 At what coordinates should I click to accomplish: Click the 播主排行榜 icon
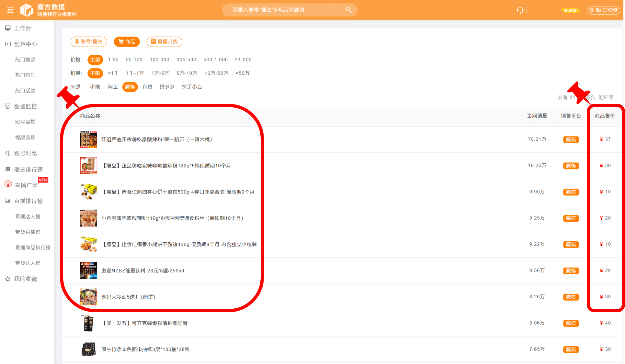[x=8, y=169]
